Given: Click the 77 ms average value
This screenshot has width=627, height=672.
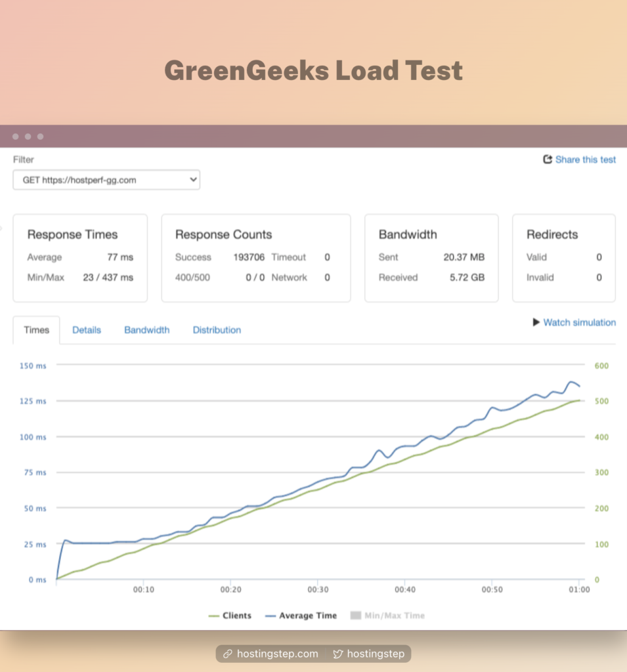Looking at the screenshot, I should click(x=120, y=257).
